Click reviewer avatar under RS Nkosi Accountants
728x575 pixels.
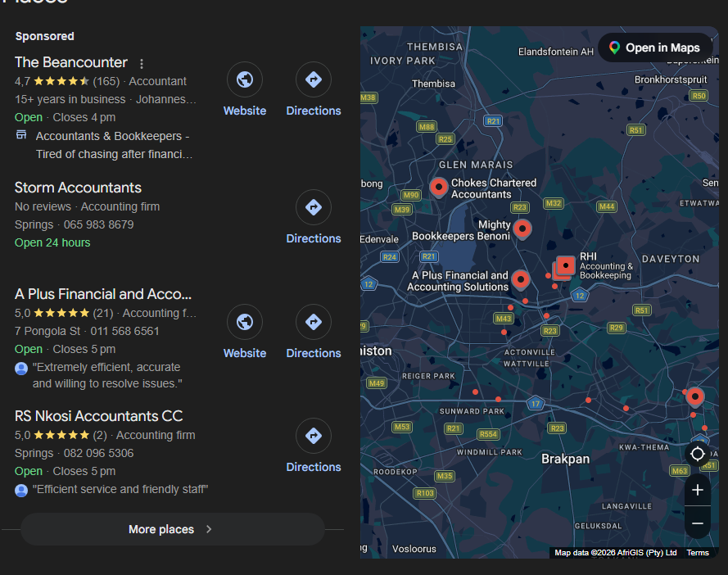tap(21, 491)
